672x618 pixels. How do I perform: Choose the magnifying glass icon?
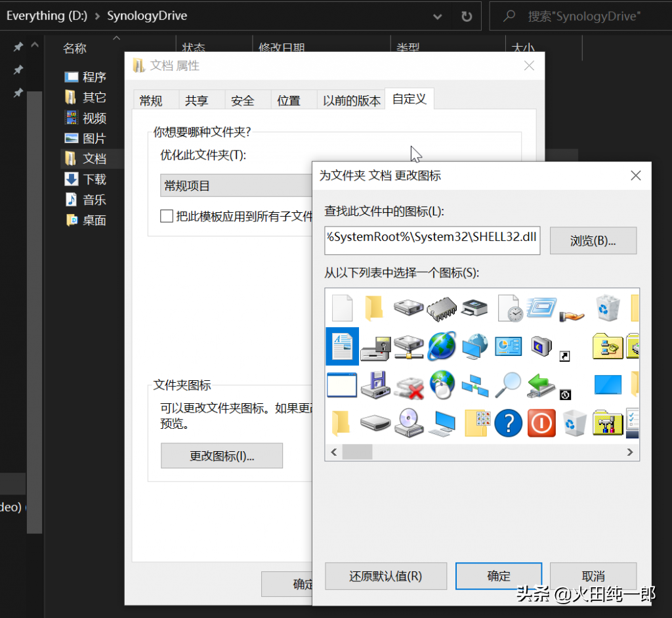click(509, 385)
